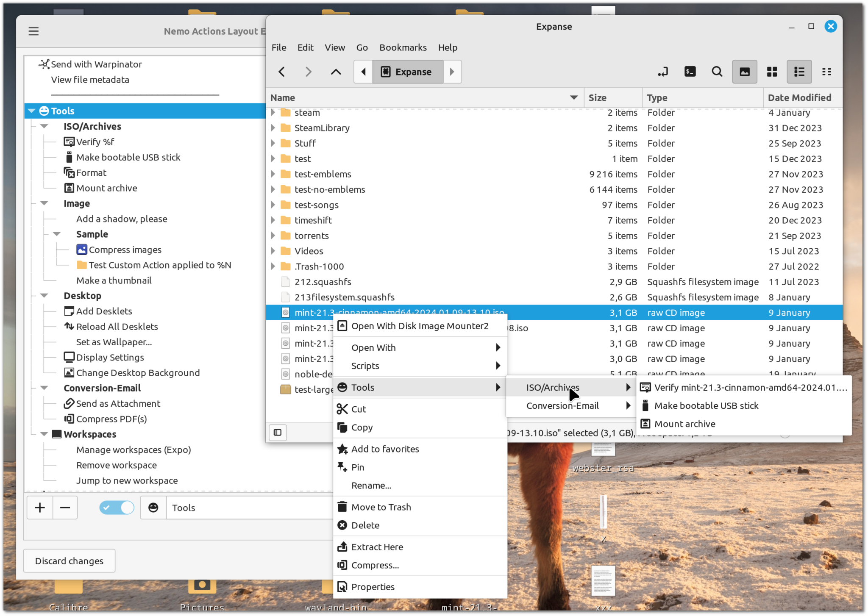Activate the search icon in the toolbar
This screenshot has height=616, width=868.
point(717,72)
